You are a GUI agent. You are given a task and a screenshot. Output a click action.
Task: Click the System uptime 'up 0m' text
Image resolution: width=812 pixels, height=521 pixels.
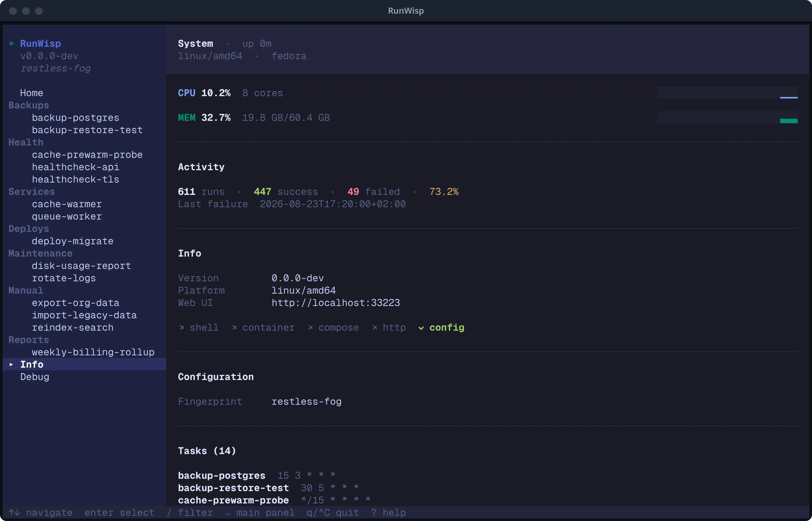pos(257,44)
